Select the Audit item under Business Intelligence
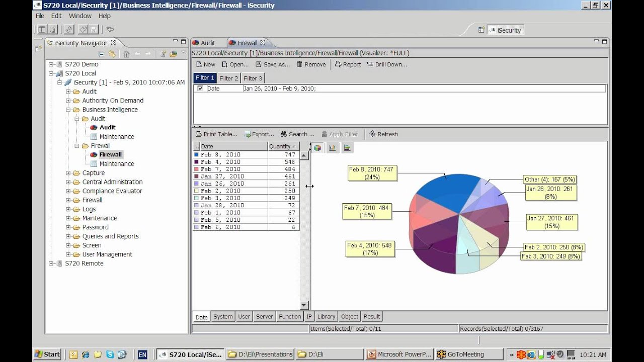Screen dimensions: 644x362 (x=107, y=128)
